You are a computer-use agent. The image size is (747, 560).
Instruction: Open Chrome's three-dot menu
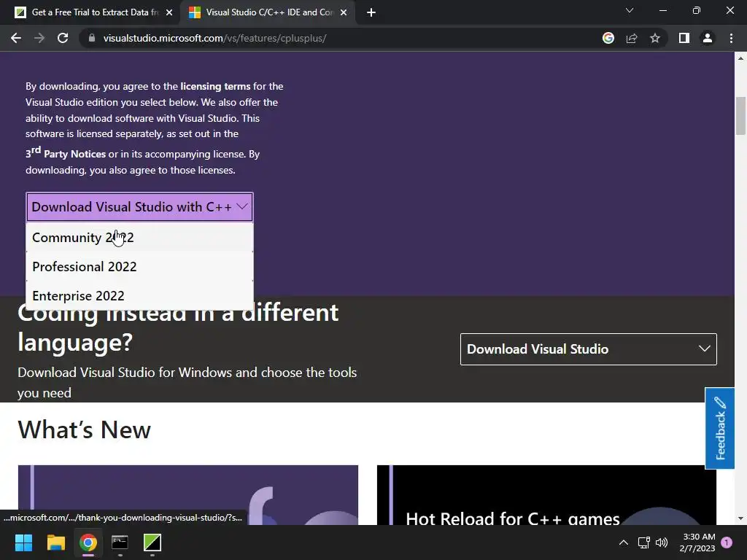(x=731, y=38)
